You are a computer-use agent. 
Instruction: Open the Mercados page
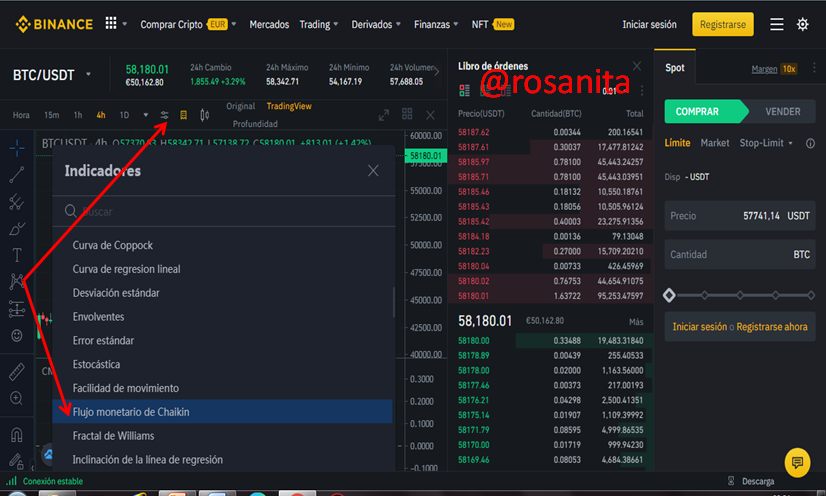tap(269, 25)
